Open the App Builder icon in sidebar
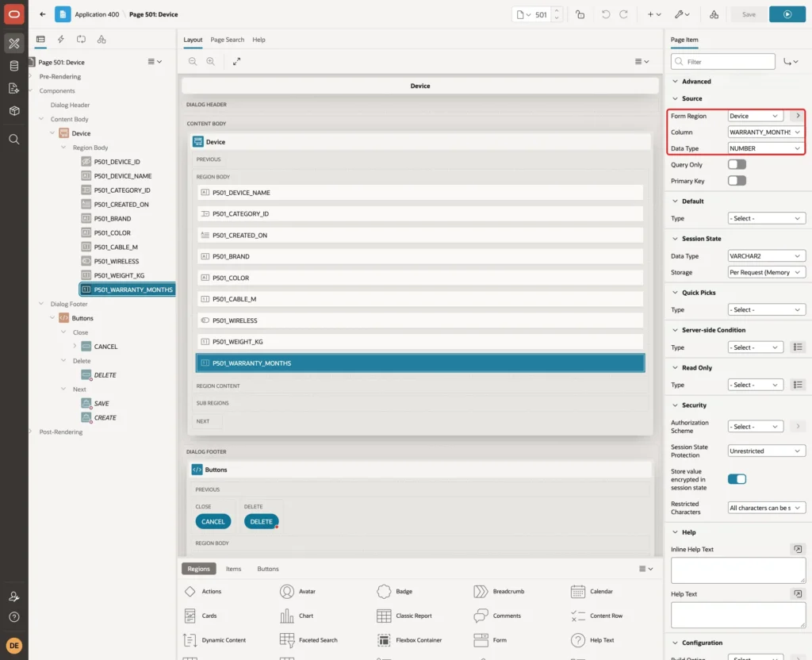The width and height of the screenshot is (812, 660). pyautogui.click(x=14, y=43)
